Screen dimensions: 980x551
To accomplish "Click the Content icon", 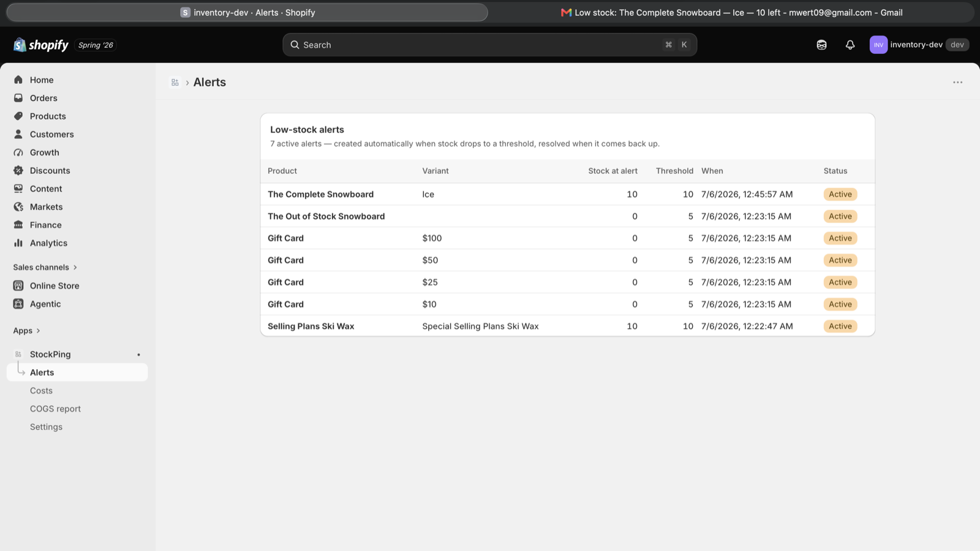I will [18, 189].
